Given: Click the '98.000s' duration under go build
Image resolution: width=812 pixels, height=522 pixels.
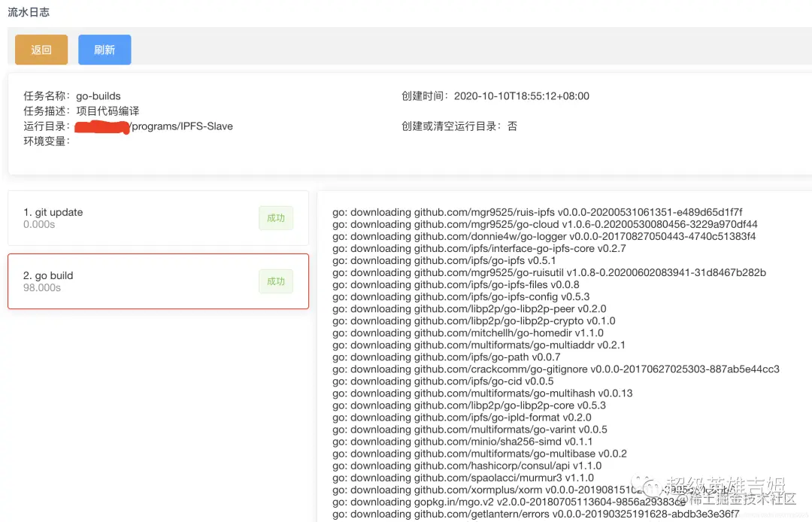Looking at the screenshot, I should [x=42, y=287].
